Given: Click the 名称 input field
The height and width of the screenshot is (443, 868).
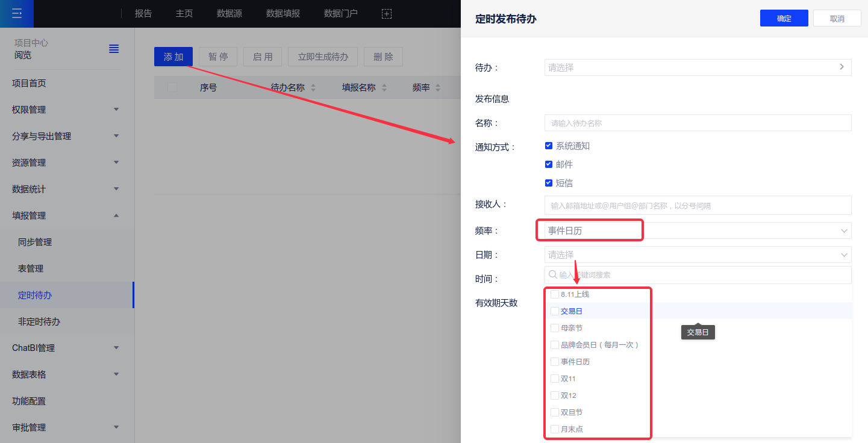Looking at the screenshot, I should (698, 123).
